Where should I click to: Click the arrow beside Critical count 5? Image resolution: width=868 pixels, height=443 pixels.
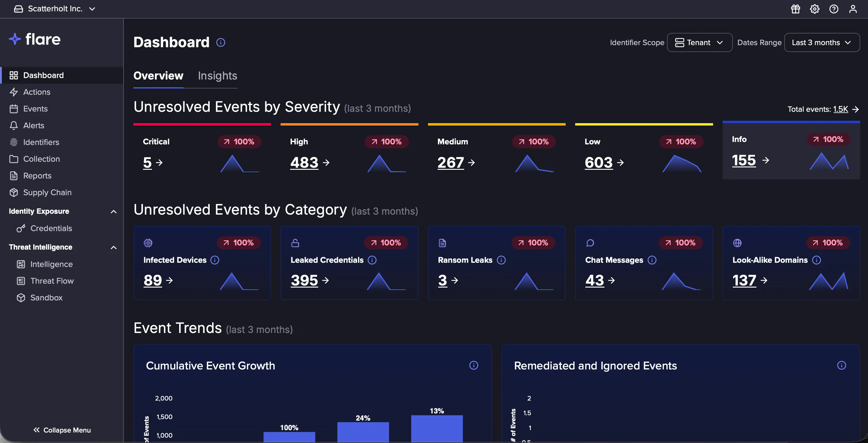pyautogui.click(x=159, y=163)
